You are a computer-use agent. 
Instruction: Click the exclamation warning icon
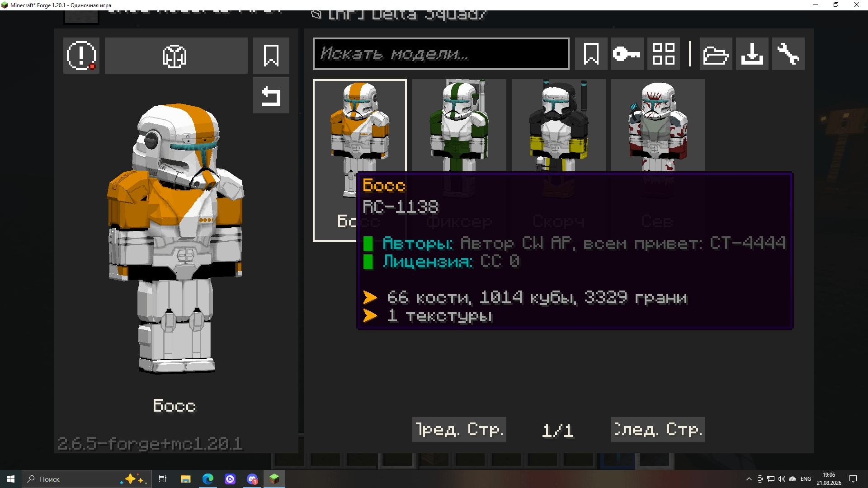(81, 56)
